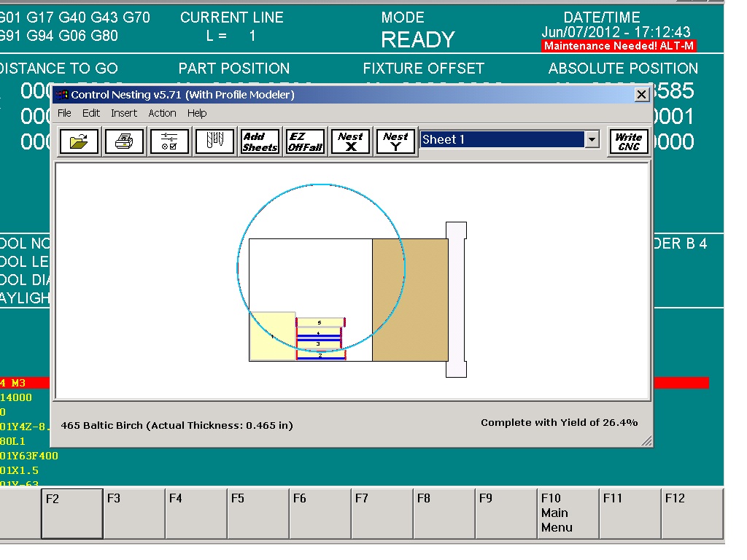Open the Insert menu

click(x=124, y=113)
